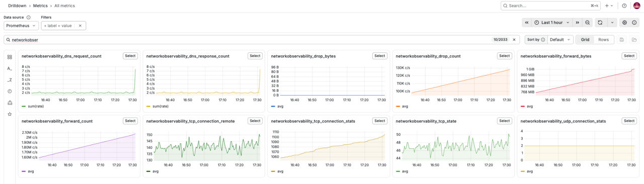
Task: Click Data source info icon
Action: click(x=28, y=17)
